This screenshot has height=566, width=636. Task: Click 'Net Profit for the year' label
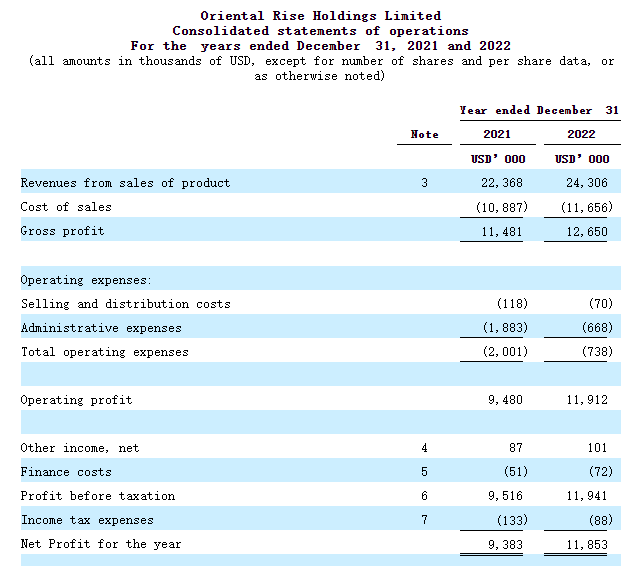coord(101,544)
